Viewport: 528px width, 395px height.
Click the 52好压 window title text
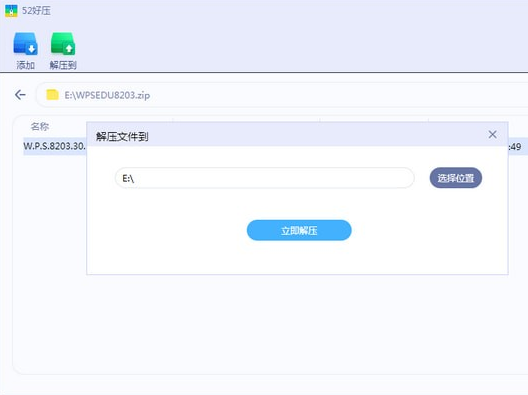pyautogui.click(x=36, y=11)
